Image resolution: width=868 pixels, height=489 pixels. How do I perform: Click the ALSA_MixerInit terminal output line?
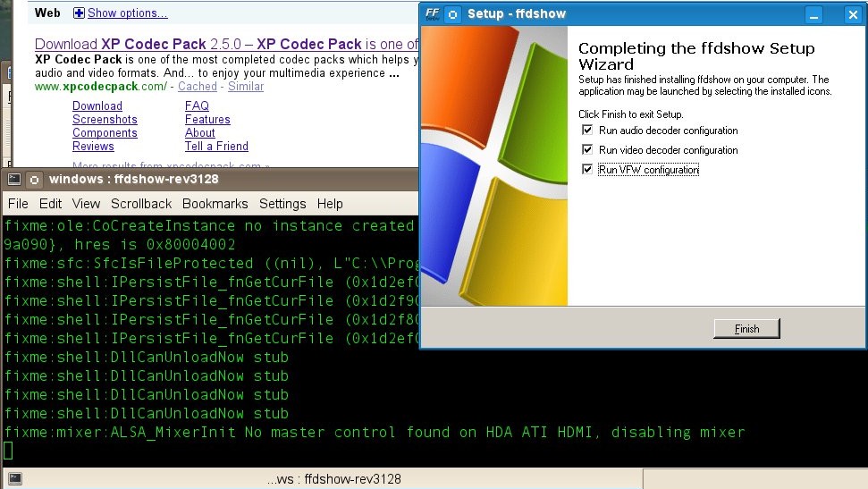click(x=375, y=432)
